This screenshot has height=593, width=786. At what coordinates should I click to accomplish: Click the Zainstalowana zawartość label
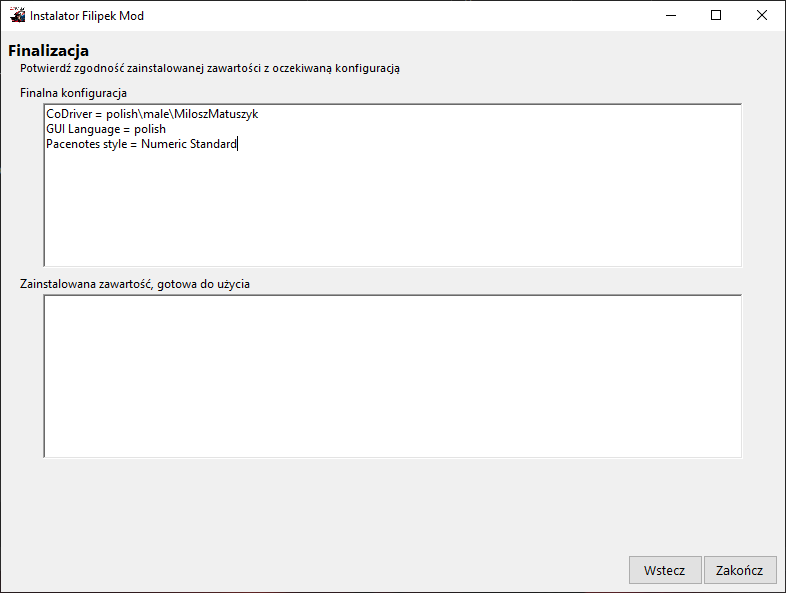[x=135, y=284]
